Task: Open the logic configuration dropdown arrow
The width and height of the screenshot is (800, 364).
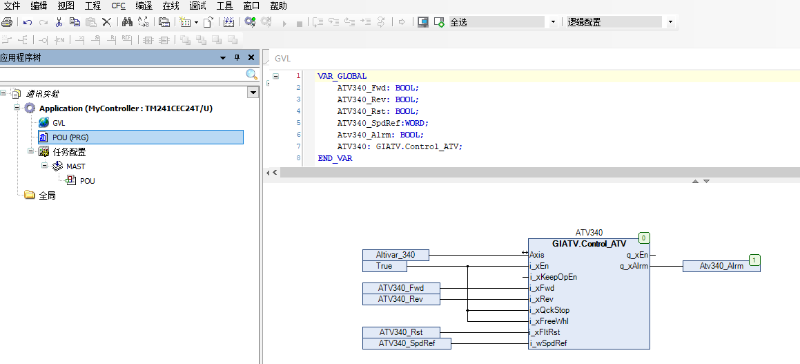Action: tap(670, 22)
